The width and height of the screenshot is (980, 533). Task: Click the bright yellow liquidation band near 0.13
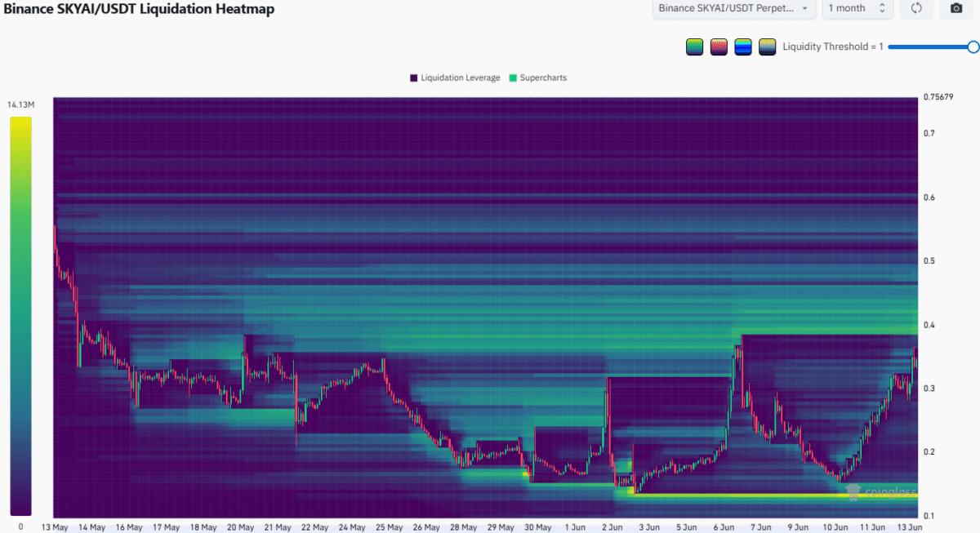pos(776,495)
